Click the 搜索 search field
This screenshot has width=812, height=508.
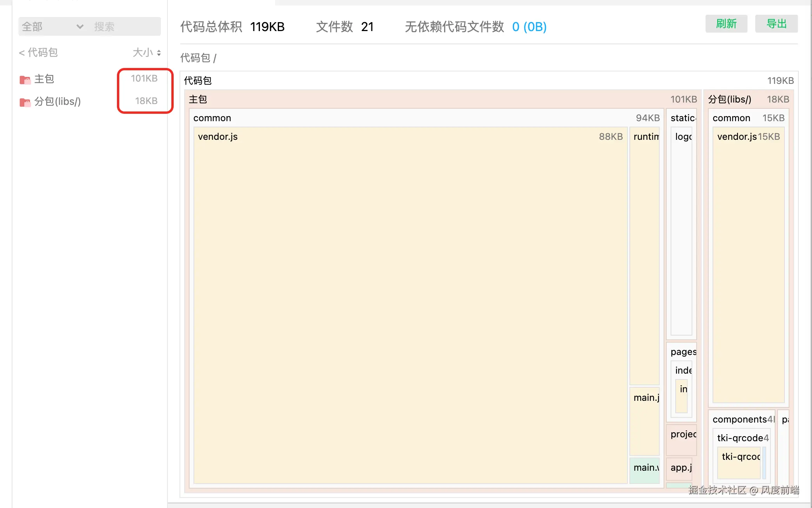coord(124,26)
